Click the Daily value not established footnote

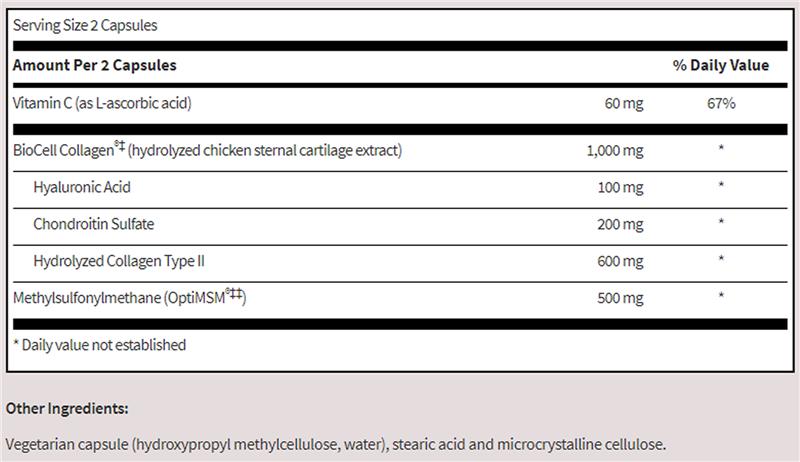(x=99, y=345)
